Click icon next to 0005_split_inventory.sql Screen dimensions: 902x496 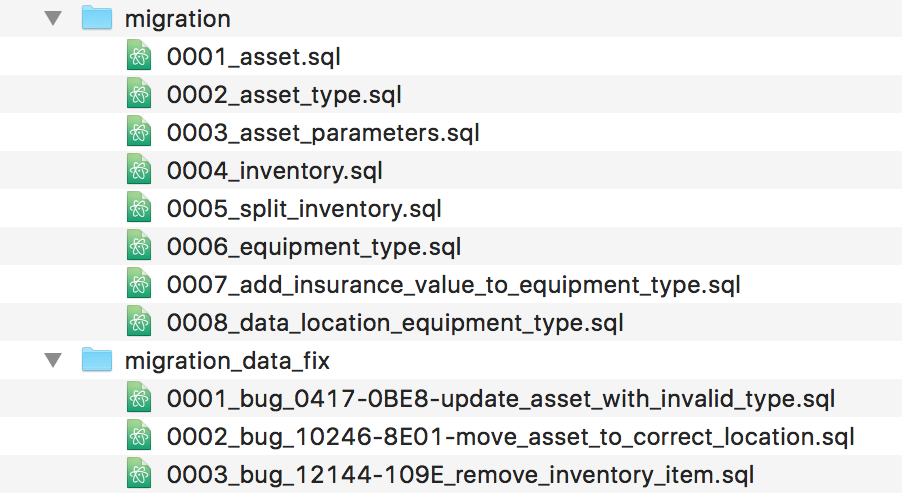tap(139, 209)
